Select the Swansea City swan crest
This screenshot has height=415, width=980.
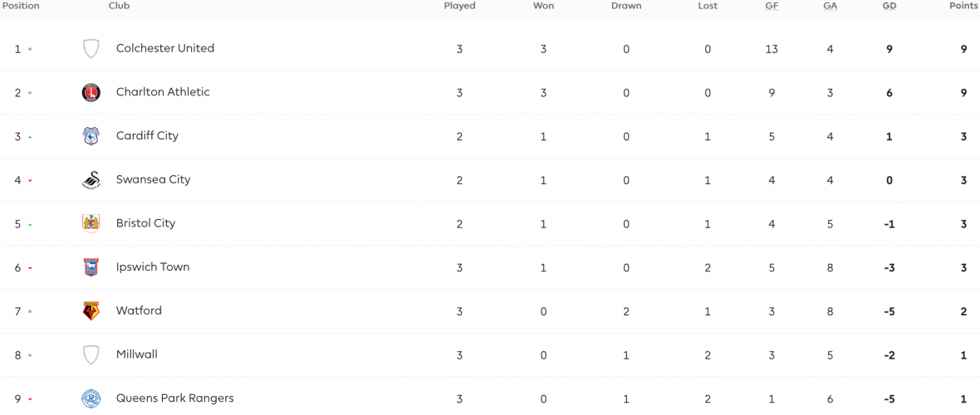91,180
